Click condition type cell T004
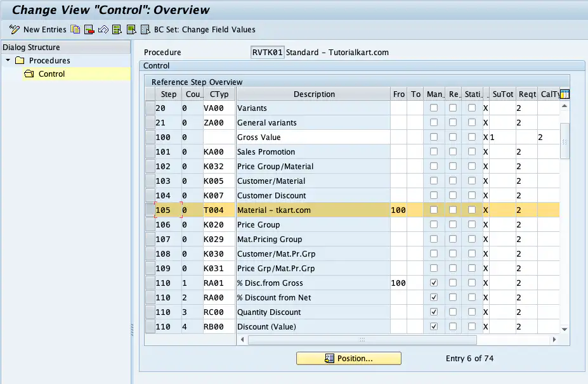The height and width of the screenshot is (384, 588). click(x=219, y=210)
